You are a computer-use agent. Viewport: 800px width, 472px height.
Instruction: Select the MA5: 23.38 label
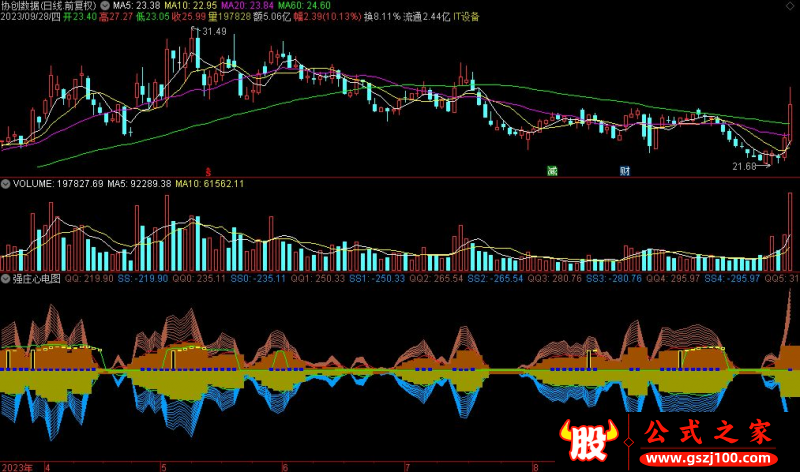pyautogui.click(x=136, y=6)
